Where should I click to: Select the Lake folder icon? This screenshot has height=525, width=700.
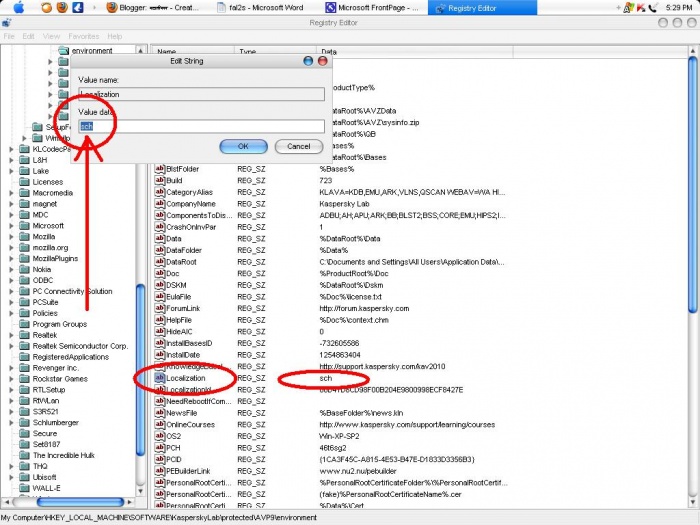point(25,171)
